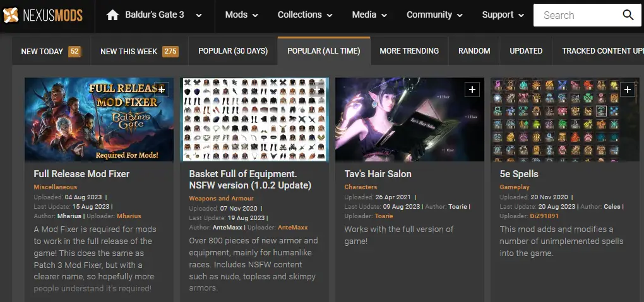Switch to the New Today tab

[51, 51]
